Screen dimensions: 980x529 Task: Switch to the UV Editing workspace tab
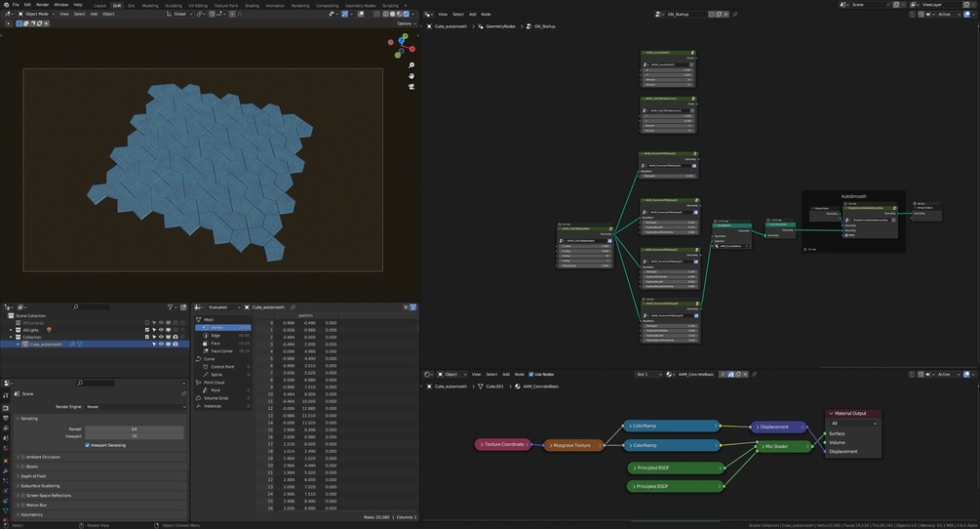pyautogui.click(x=198, y=5)
